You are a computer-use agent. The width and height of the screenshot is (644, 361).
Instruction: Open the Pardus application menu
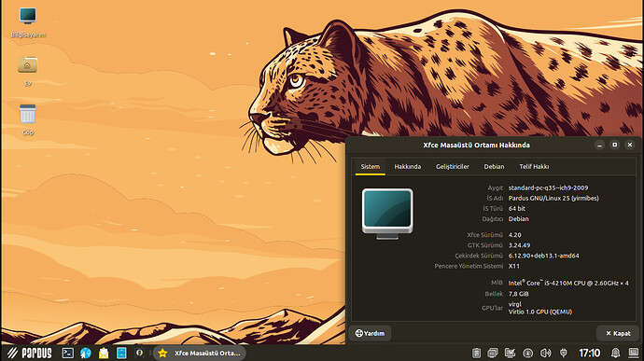29,353
